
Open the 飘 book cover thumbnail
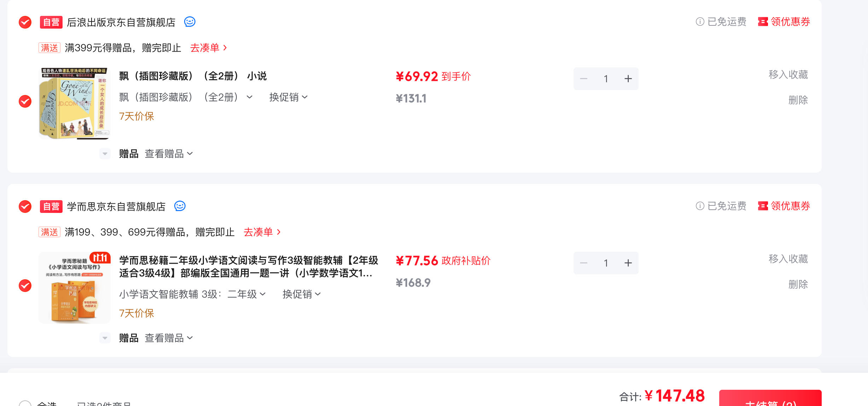(x=75, y=103)
